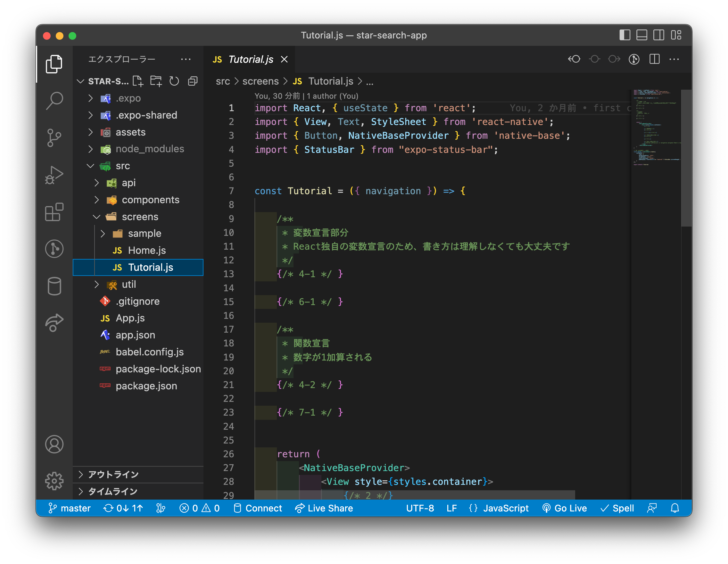The height and width of the screenshot is (564, 728).
Task: Open Home.js from explorer
Action: click(x=138, y=251)
